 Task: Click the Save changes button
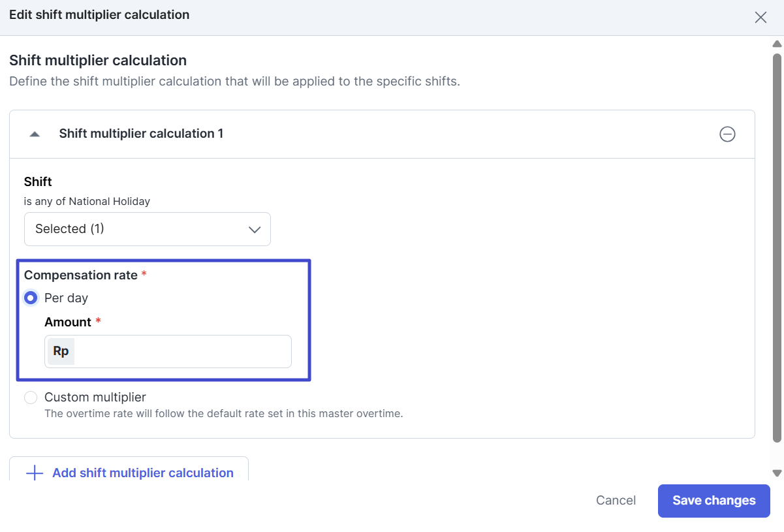[713, 501]
